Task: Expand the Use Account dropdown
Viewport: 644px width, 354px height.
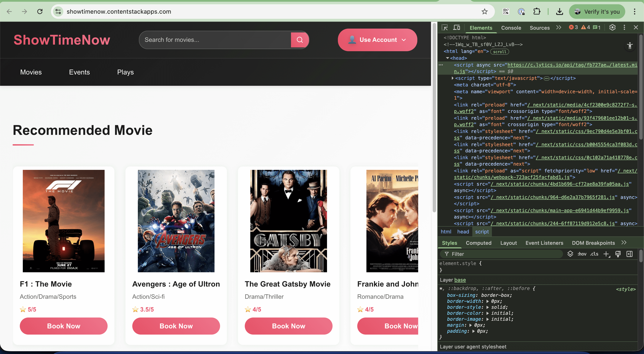Action: click(377, 40)
